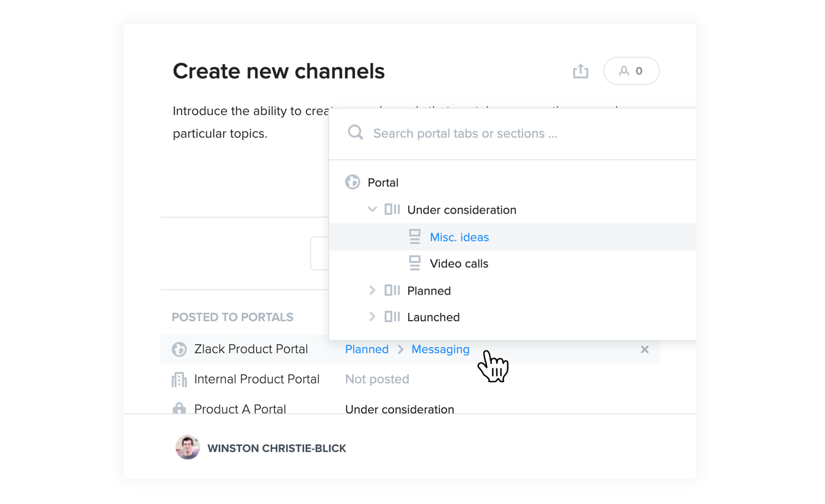Choose the Misc. ideas section
The width and height of the screenshot is (825, 504).
click(459, 237)
